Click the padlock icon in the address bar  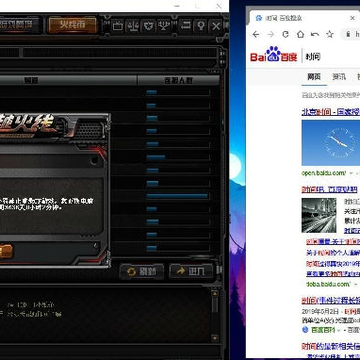[349, 34]
